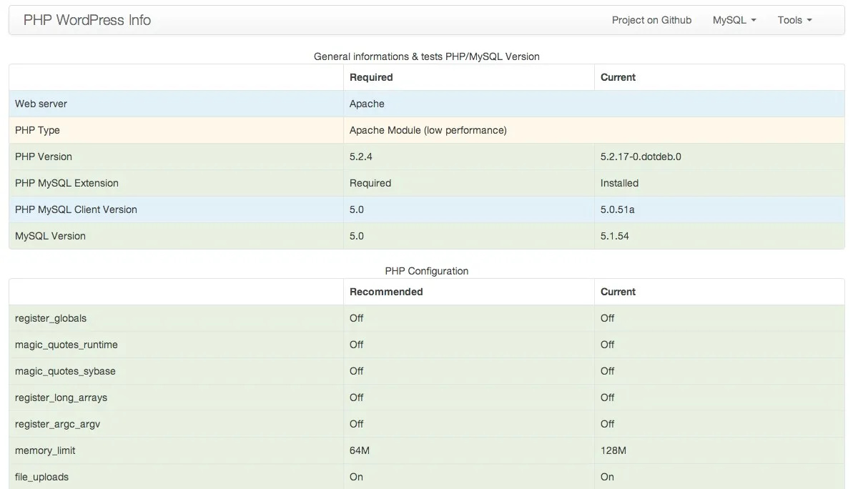Click the current '128M' memory value

point(613,450)
